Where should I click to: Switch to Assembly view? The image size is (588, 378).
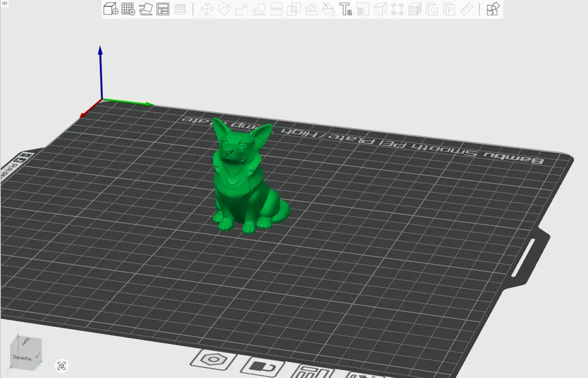[x=493, y=9]
